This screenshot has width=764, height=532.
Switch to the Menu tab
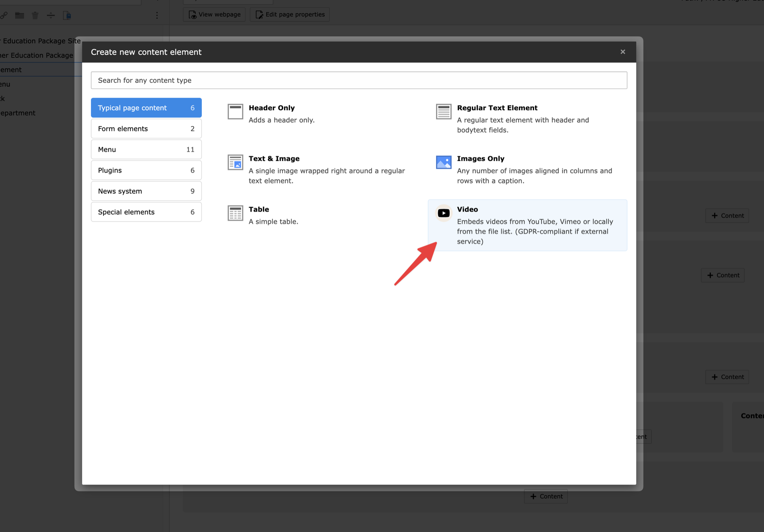(146, 150)
